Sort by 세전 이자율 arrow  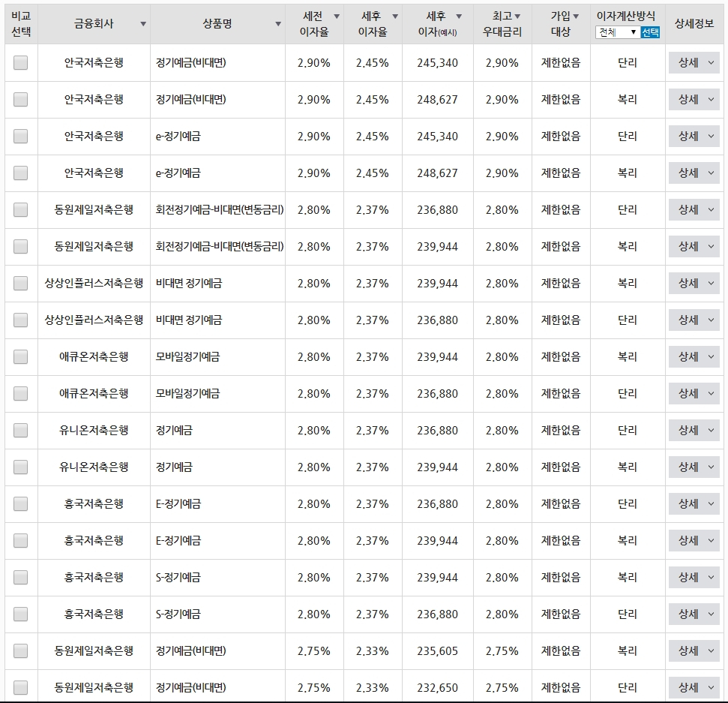click(x=337, y=17)
